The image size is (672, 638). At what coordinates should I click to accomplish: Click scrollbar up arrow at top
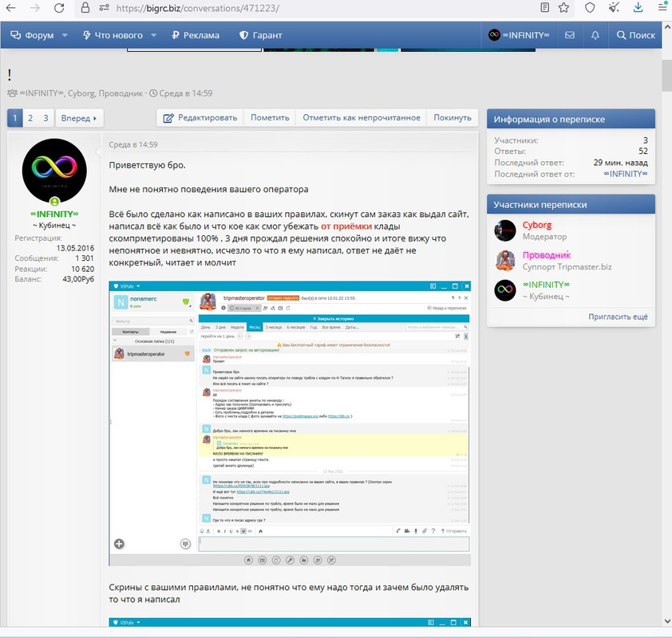coord(667,26)
